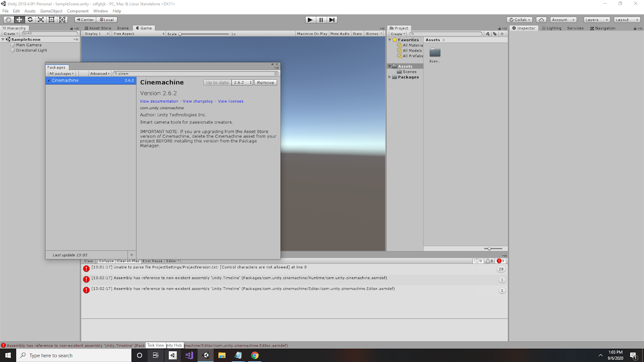Click the Step frame button

coord(332,20)
